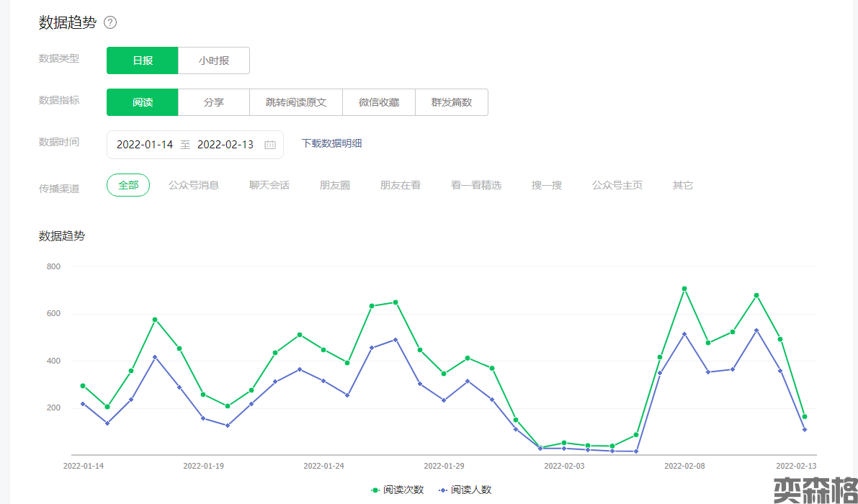Viewport: 858px width, 504px height.
Task: Click the 2022-02-08 peak point on green line
Action: click(x=684, y=289)
